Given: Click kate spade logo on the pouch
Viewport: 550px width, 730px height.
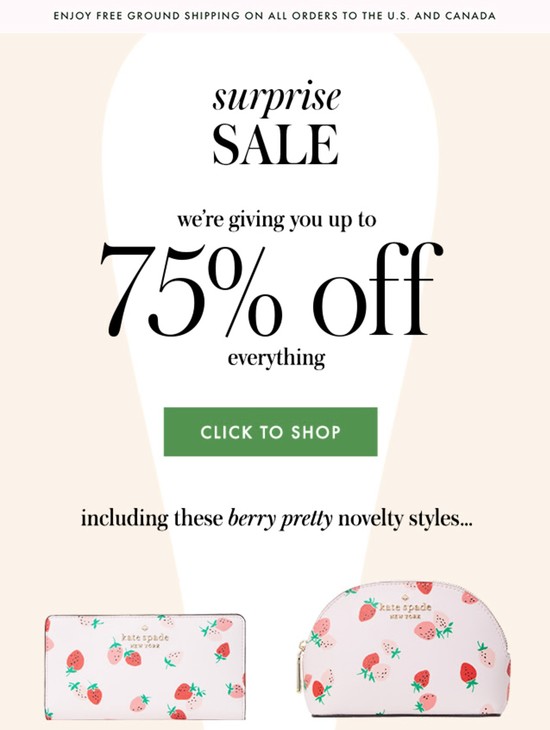Looking at the screenshot, I should pyautogui.click(x=405, y=610).
